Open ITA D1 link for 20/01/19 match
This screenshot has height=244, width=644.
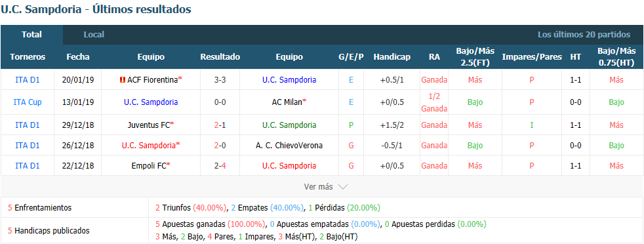28,80
